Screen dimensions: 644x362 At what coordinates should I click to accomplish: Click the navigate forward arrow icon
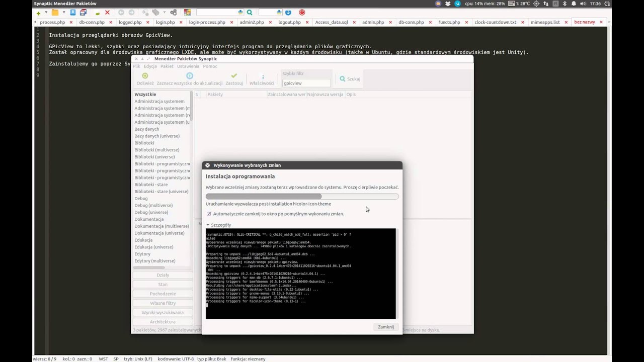coord(131,12)
